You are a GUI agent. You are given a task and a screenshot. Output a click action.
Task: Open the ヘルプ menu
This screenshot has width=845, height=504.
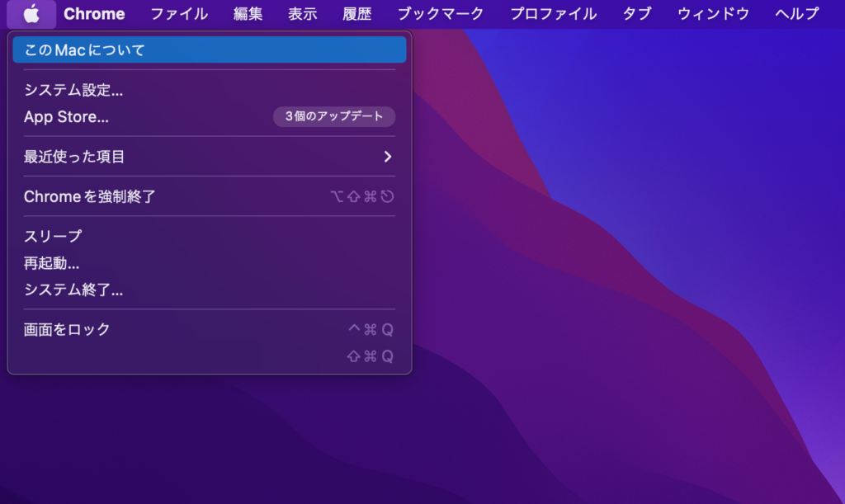pos(797,14)
